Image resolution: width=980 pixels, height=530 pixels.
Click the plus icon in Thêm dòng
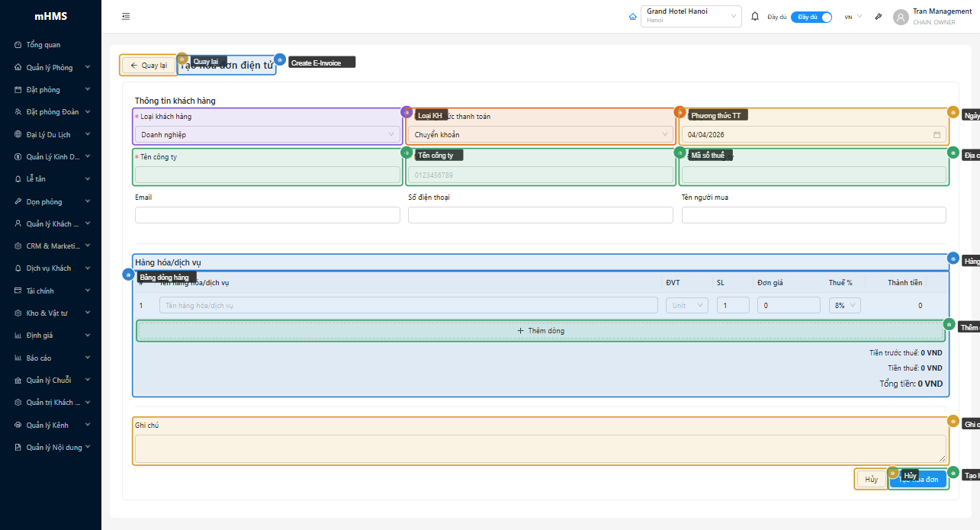(520, 331)
